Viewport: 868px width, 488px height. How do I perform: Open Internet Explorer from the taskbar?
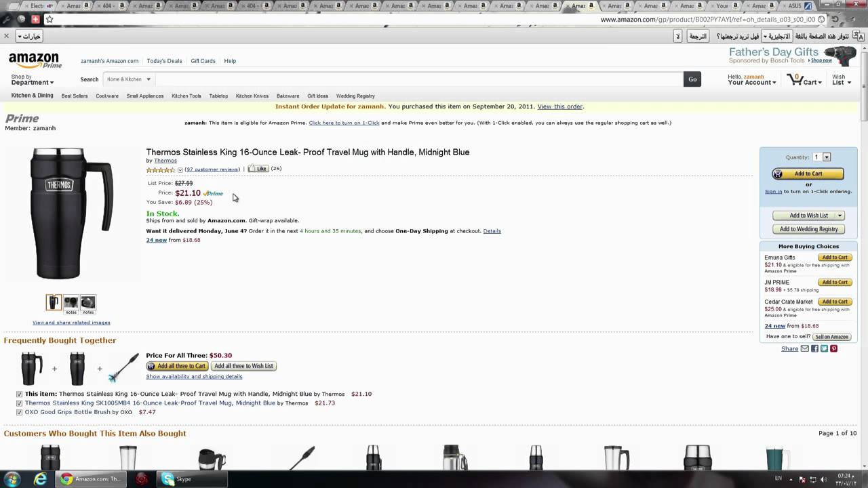pos(41,479)
